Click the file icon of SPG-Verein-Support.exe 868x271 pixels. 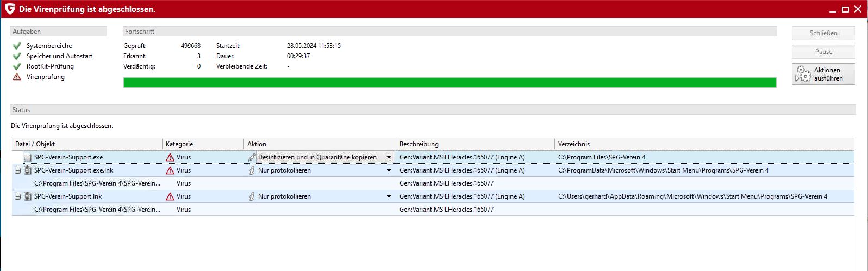coord(27,157)
